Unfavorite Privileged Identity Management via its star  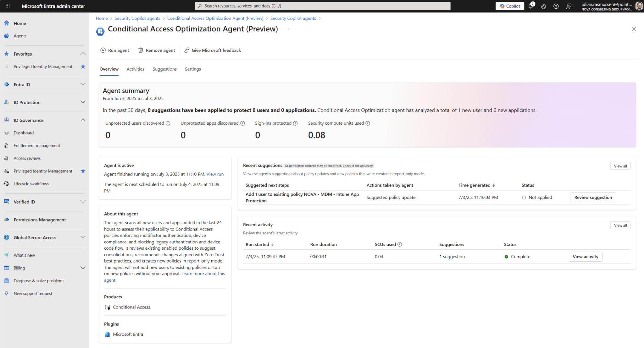coord(83,66)
